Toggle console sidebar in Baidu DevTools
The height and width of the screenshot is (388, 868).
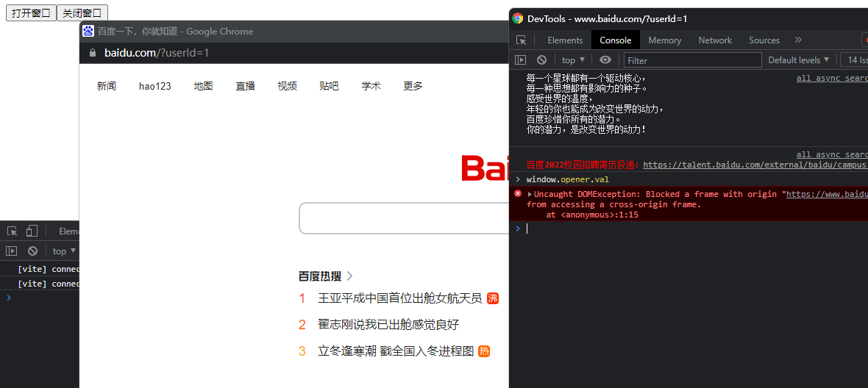tap(520, 60)
